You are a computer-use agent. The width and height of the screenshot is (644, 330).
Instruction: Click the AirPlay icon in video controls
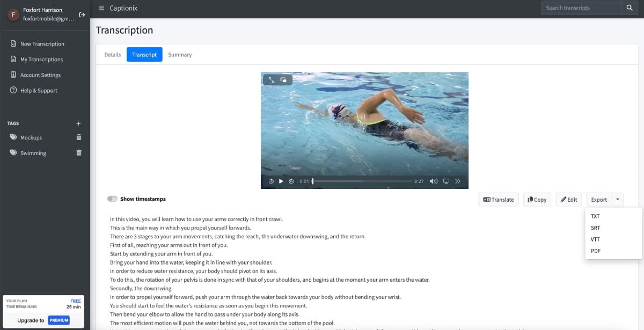pos(446,181)
